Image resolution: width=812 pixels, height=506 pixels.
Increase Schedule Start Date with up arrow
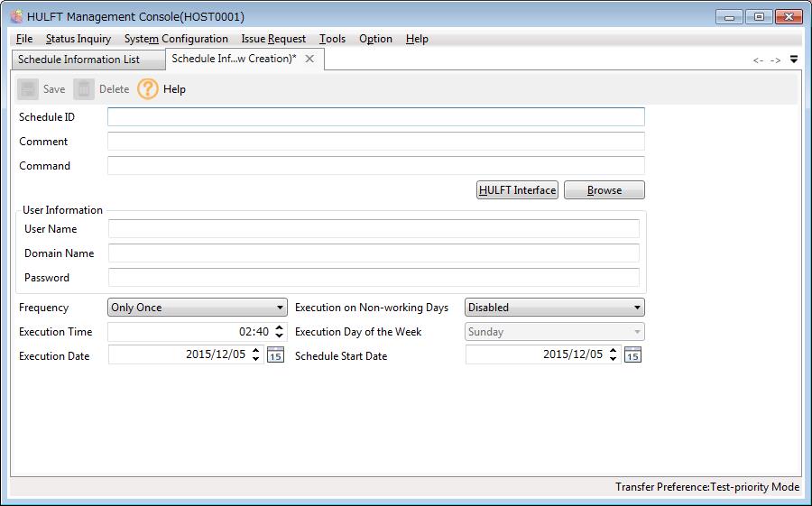[614, 350]
